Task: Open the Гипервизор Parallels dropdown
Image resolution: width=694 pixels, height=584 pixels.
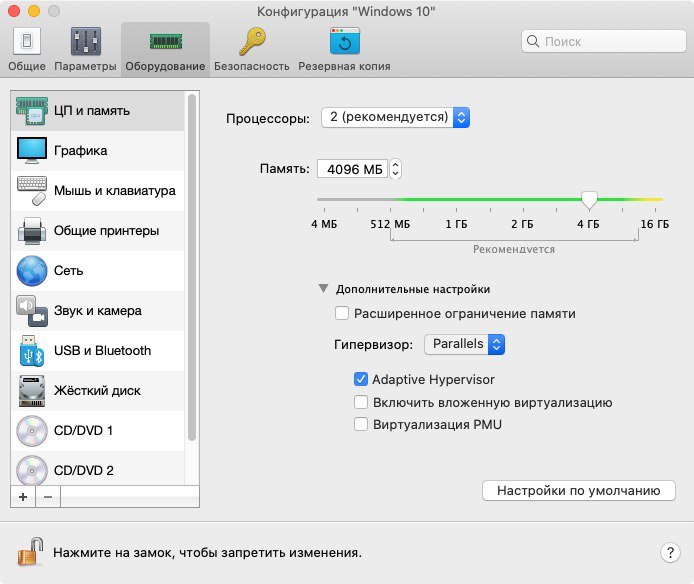Action: pos(464,344)
